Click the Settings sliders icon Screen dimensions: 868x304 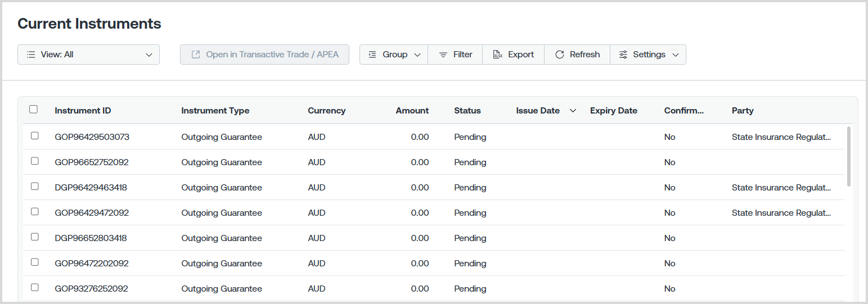tap(623, 55)
